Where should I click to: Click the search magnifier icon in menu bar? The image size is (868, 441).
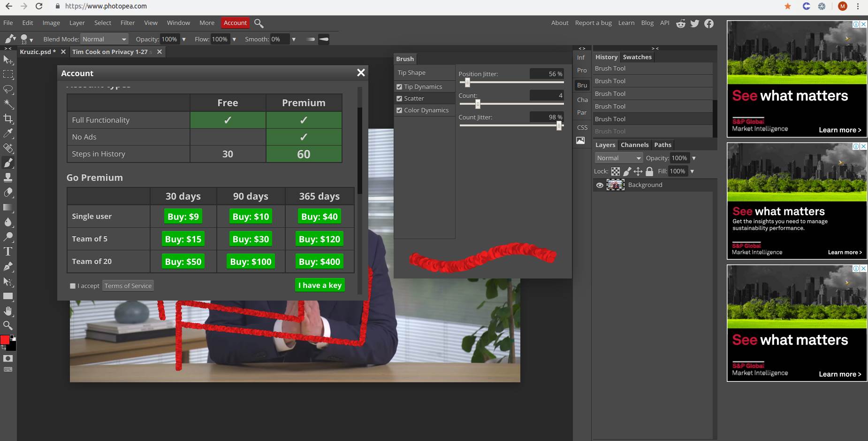(259, 23)
